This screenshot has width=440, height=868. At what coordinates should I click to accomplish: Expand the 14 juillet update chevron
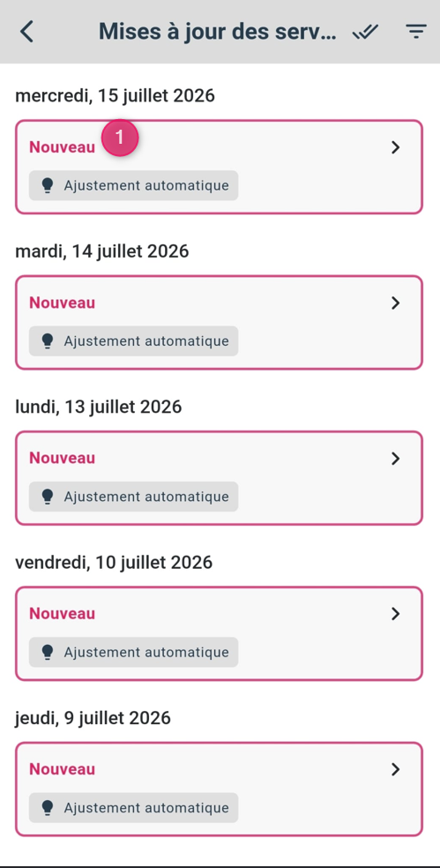(x=395, y=303)
